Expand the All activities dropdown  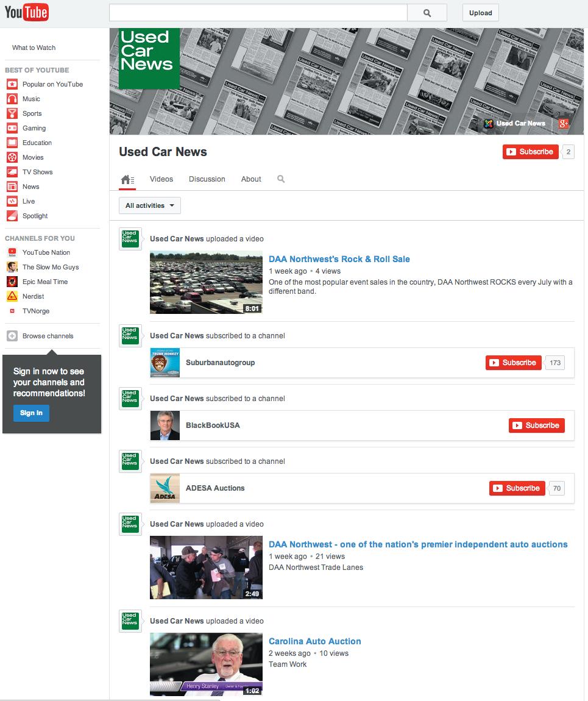click(150, 205)
